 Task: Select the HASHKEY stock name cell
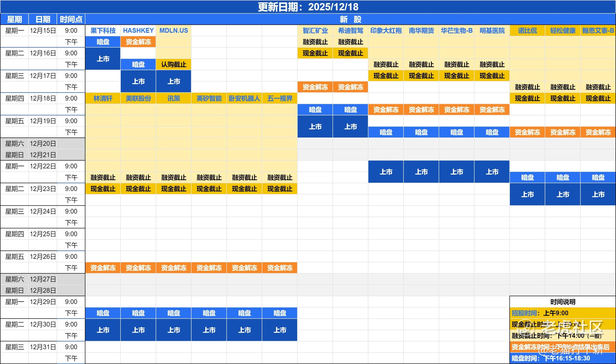point(138,31)
